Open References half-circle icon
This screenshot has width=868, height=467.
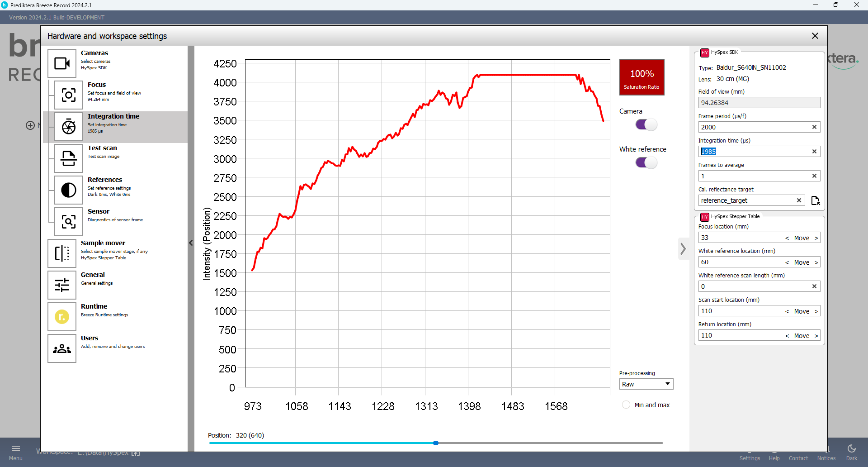(69, 190)
